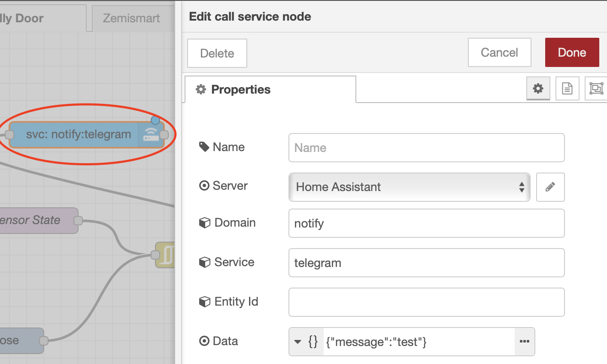Open the node appearance icon tab

coord(596,88)
